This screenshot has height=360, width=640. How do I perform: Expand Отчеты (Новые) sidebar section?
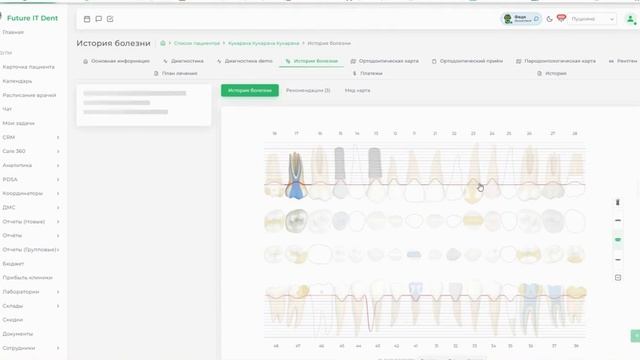click(31, 222)
